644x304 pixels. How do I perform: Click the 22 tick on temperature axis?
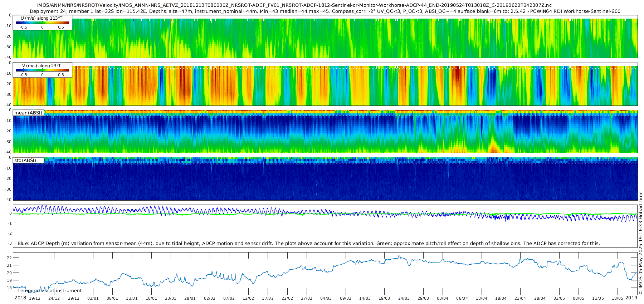9,258
